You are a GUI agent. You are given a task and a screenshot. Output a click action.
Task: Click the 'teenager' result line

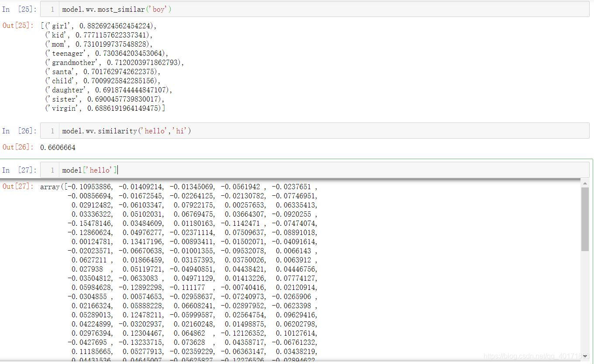107,53
